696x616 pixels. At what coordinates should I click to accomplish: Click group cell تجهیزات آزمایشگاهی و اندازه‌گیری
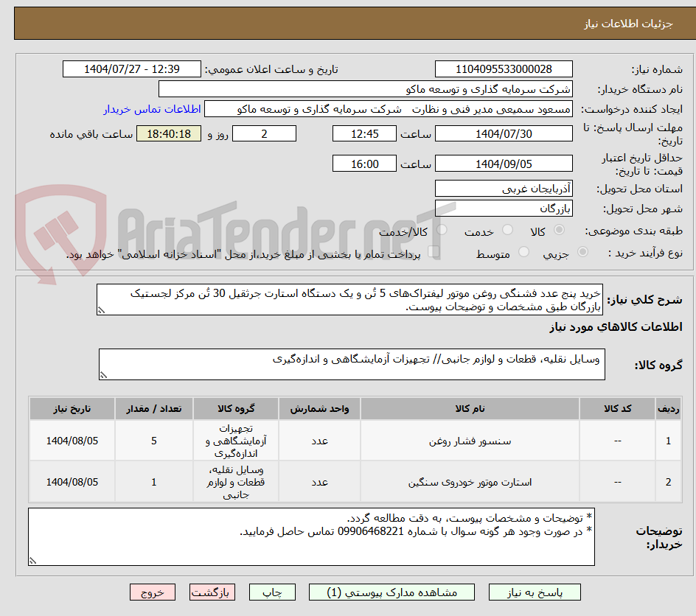pyautogui.click(x=236, y=441)
